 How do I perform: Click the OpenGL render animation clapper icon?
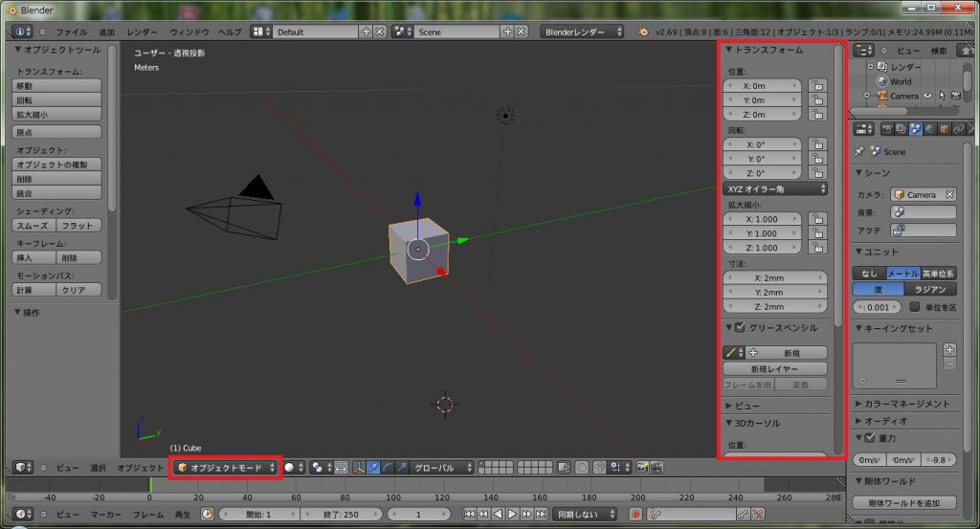click(657, 467)
